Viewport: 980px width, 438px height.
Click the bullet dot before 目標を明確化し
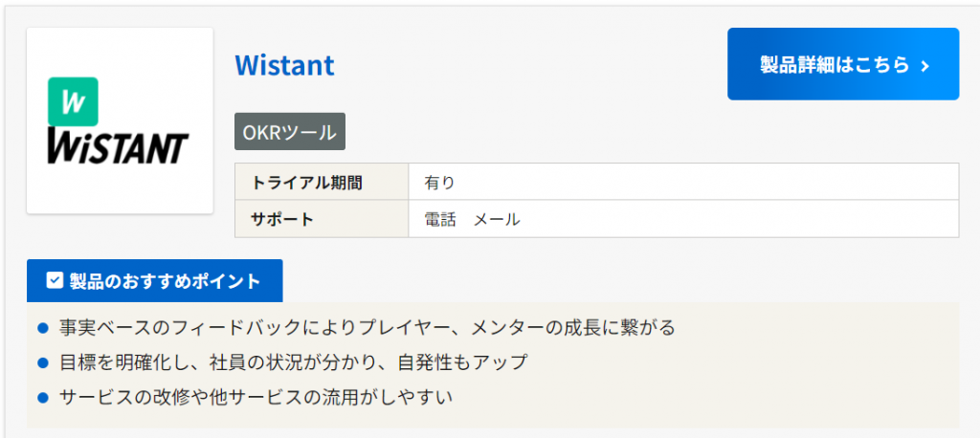(42, 362)
